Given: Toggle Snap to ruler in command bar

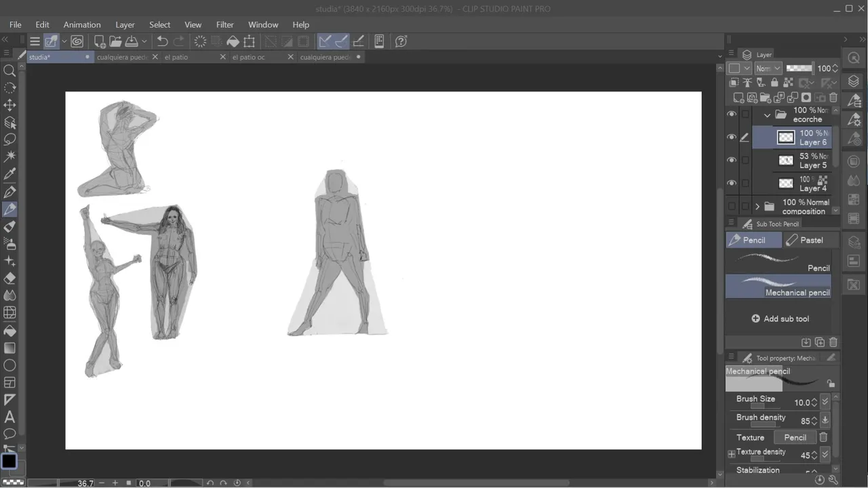Looking at the screenshot, I should pos(325,41).
